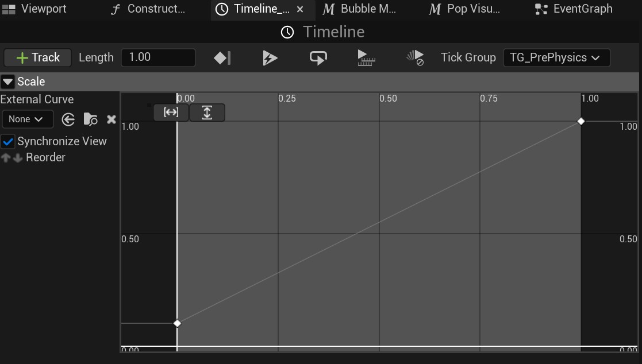Image resolution: width=642 pixels, height=364 pixels.
Task: Toggle the Replicated timeline icon
Action: click(x=366, y=58)
